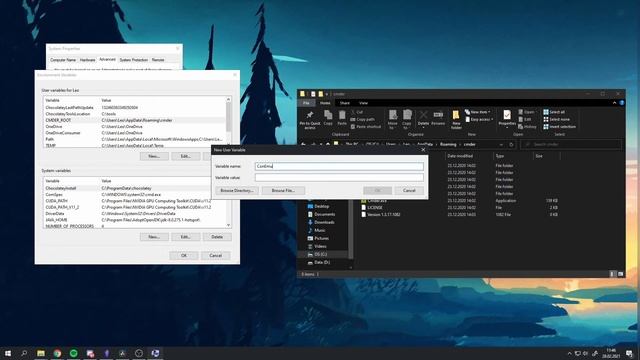
Task: Click Pin to Quick access in the ribbon
Action: (310, 119)
